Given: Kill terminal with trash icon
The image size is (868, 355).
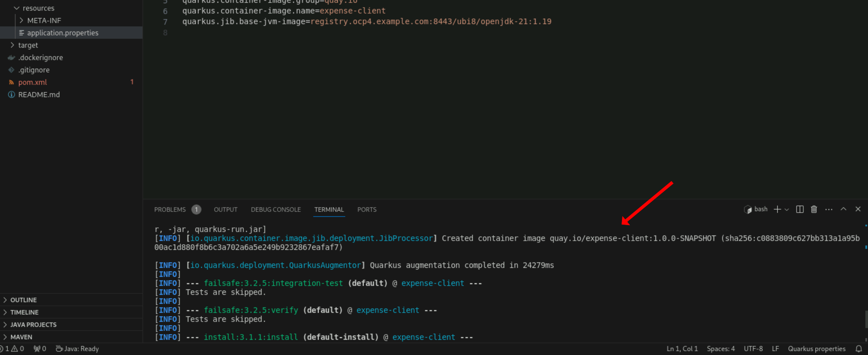Looking at the screenshot, I should tap(814, 209).
